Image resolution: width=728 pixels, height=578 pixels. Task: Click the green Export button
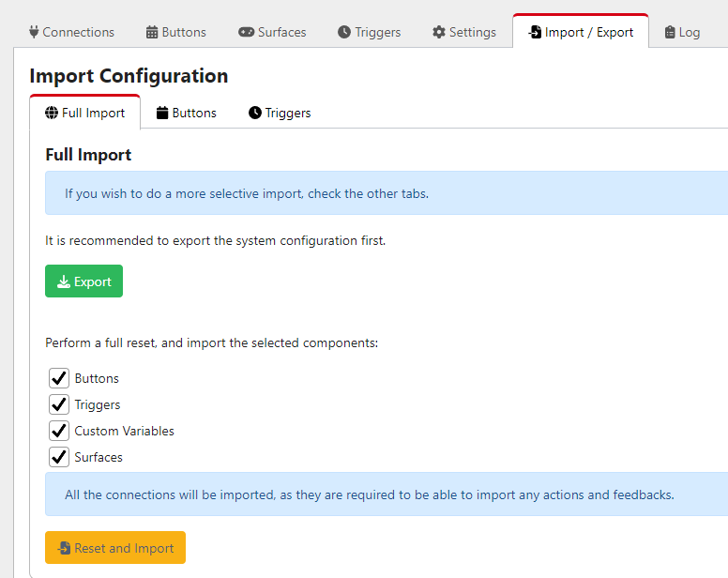tap(84, 281)
